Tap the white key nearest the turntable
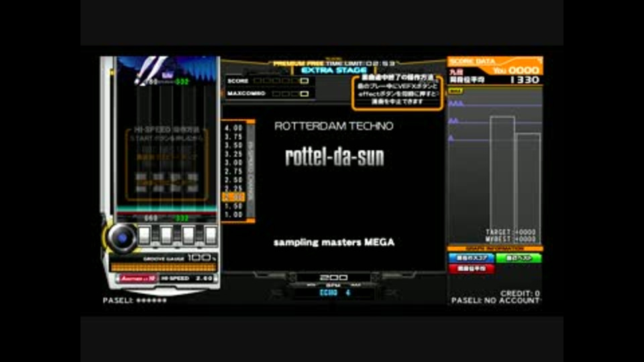Image resolution: width=644 pixels, height=362 pixels. tap(144, 235)
